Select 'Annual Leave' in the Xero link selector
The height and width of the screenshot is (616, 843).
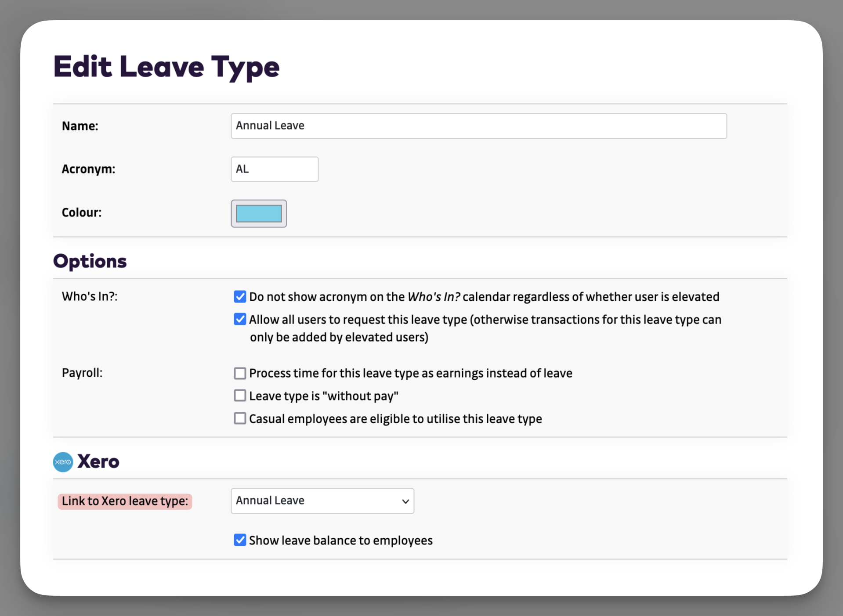click(x=322, y=501)
